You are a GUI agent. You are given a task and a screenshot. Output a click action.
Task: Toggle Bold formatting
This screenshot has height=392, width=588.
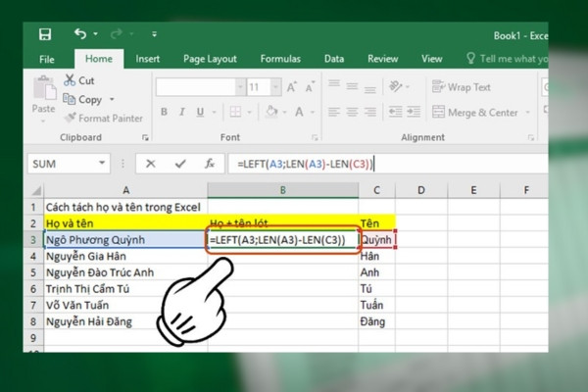tap(164, 112)
